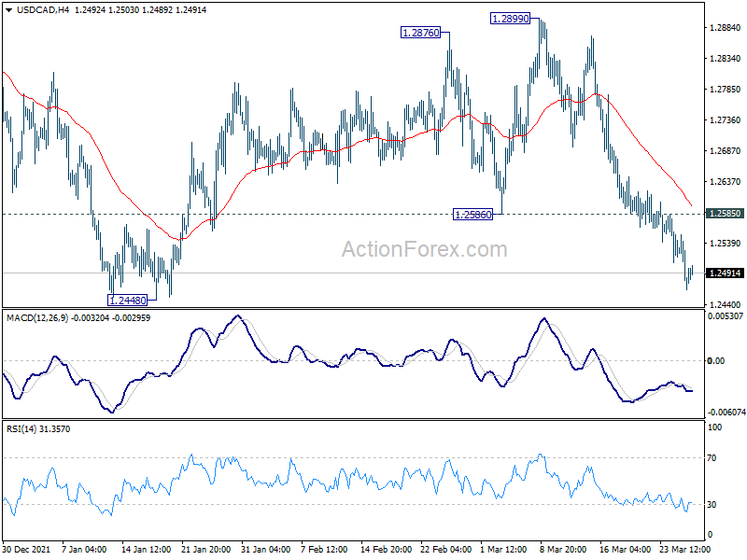
Task: Click the 23 Mar 12:00 date label
Action: click(685, 550)
